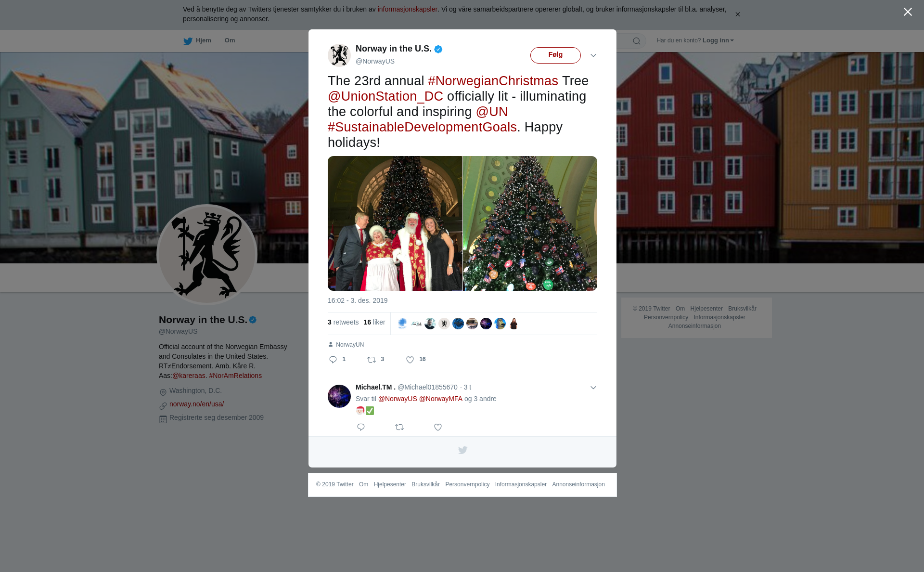Image resolution: width=924 pixels, height=572 pixels.
Task: Open Annonseinformasjon in the right sidebar footer
Action: pyautogui.click(x=694, y=326)
